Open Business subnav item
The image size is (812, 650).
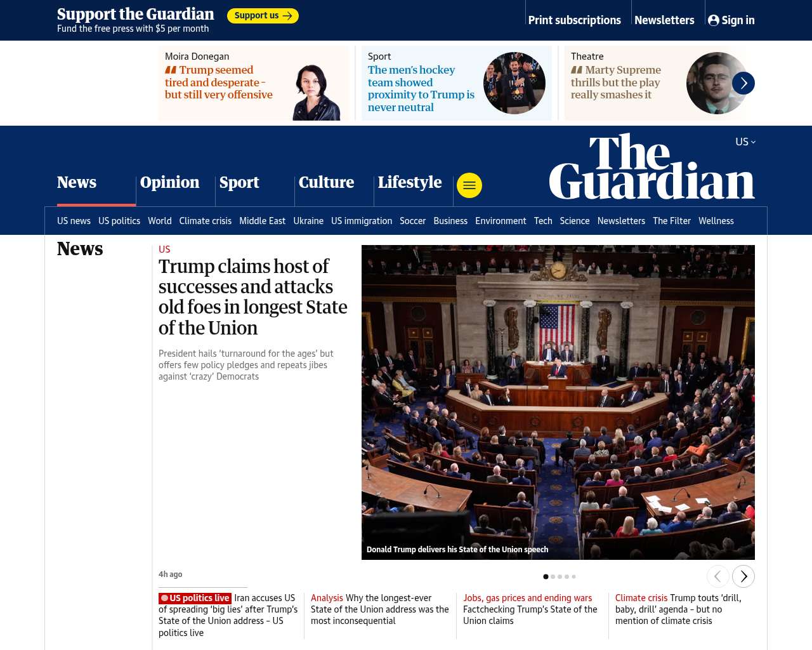click(x=450, y=221)
